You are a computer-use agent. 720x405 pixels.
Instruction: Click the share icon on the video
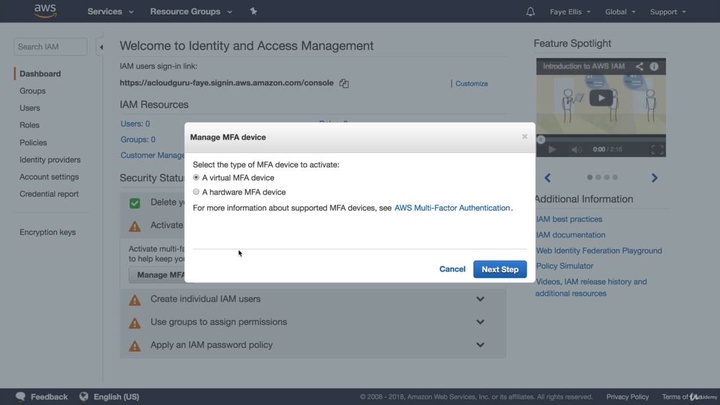coord(639,67)
